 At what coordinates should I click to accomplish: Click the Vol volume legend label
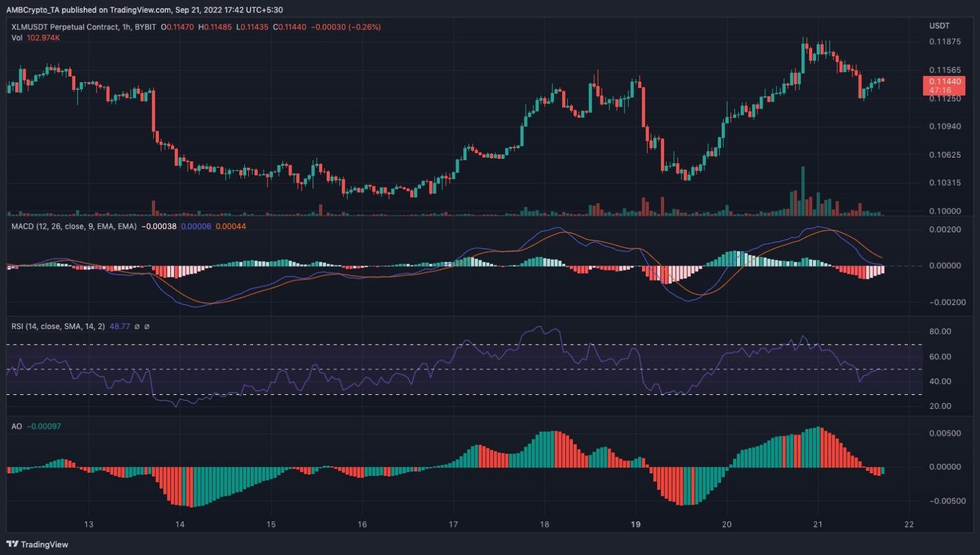17,38
